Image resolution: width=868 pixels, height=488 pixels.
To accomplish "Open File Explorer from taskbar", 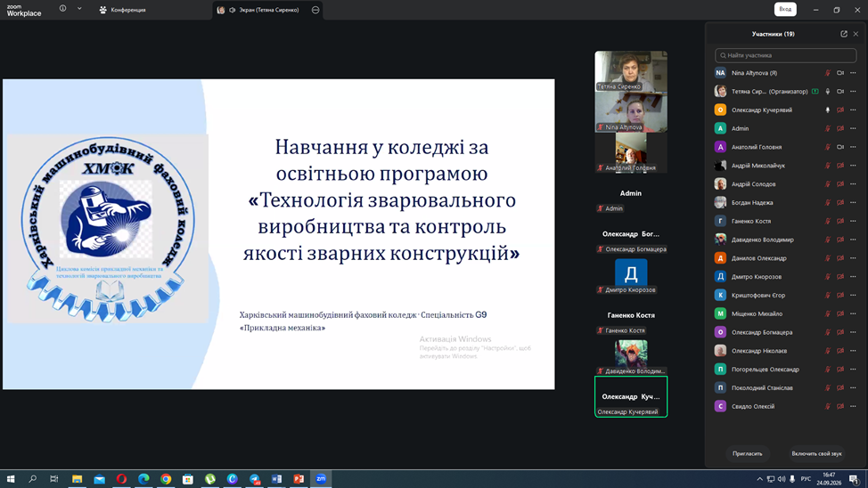I will pyautogui.click(x=77, y=479).
